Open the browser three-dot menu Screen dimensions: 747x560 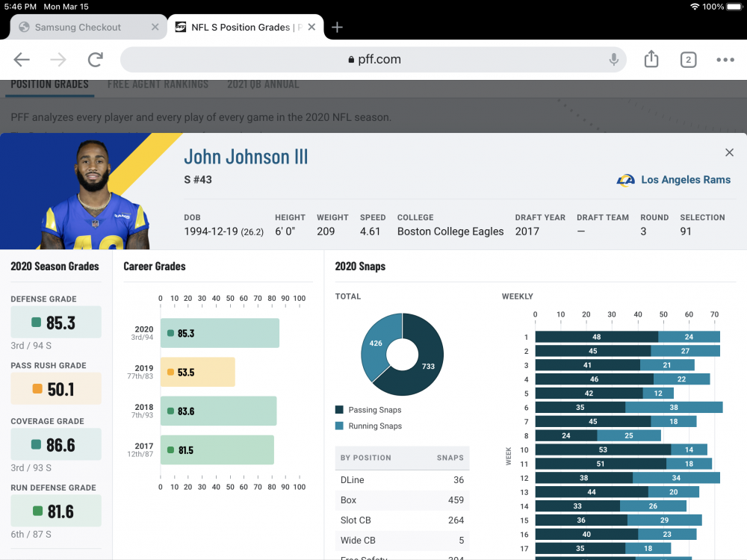[725, 60]
